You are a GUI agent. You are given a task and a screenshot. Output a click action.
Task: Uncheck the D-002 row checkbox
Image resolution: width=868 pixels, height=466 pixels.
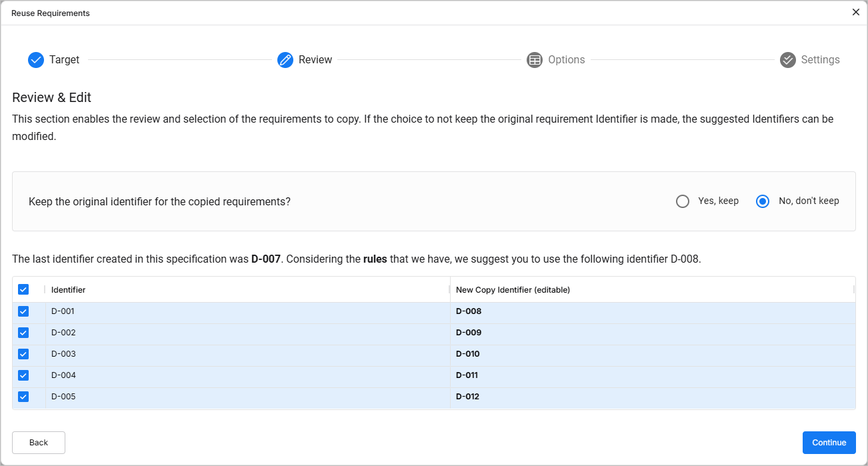[23, 333]
